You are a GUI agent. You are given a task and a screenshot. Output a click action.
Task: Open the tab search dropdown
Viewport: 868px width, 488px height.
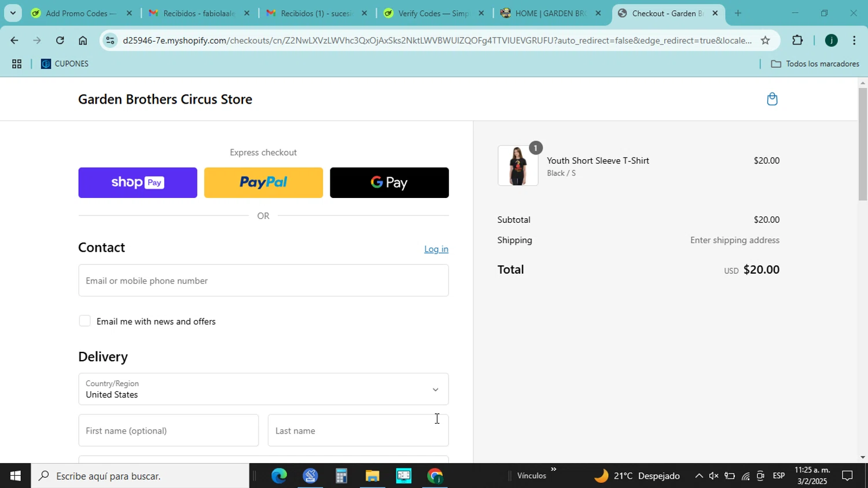coord(13,13)
